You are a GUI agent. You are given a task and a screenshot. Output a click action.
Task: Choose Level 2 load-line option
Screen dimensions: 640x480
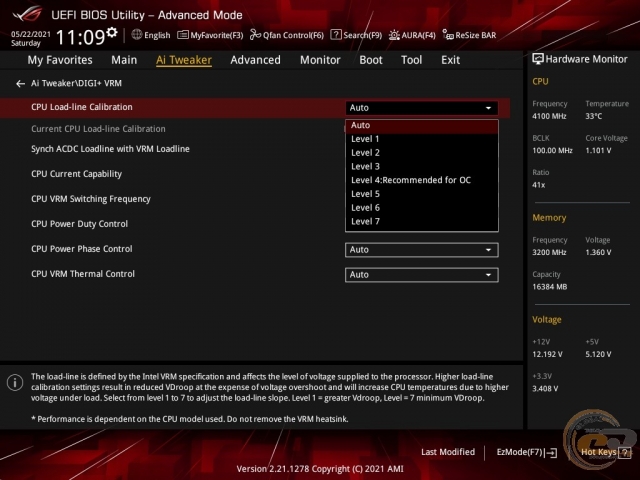pos(422,153)
